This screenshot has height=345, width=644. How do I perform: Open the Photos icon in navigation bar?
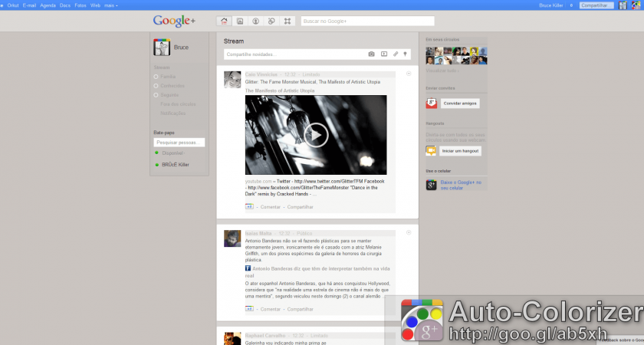(240, 21)
